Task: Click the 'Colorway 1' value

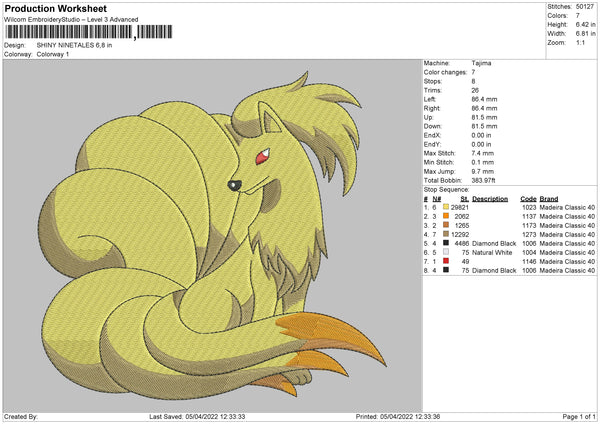Action: pos(53,54)
